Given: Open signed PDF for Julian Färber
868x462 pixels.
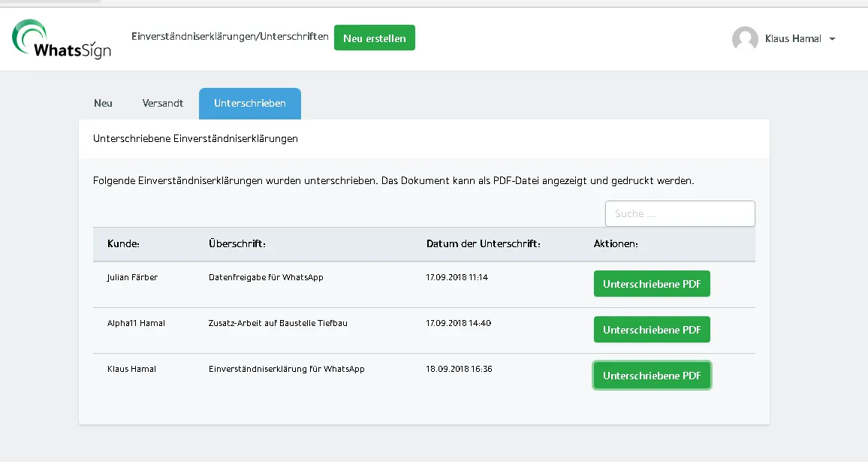Looking at the screenshot, I should (x=652, y=284).
